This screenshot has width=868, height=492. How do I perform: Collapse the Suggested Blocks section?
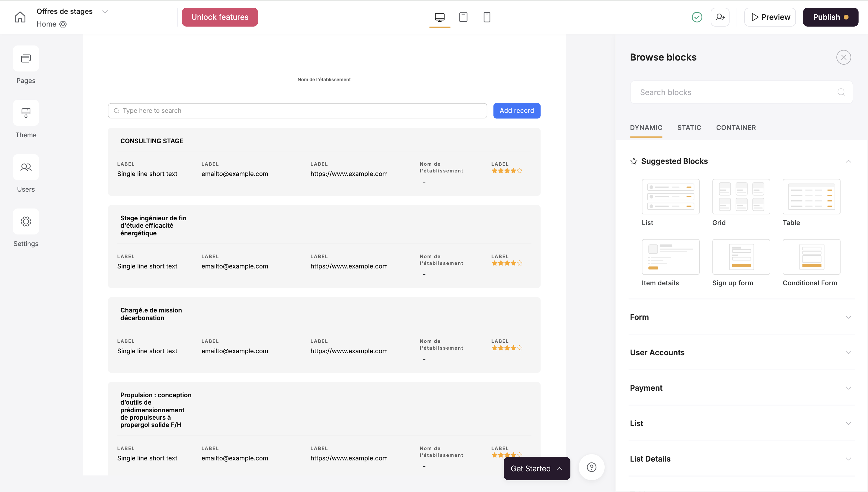point(848,161)
